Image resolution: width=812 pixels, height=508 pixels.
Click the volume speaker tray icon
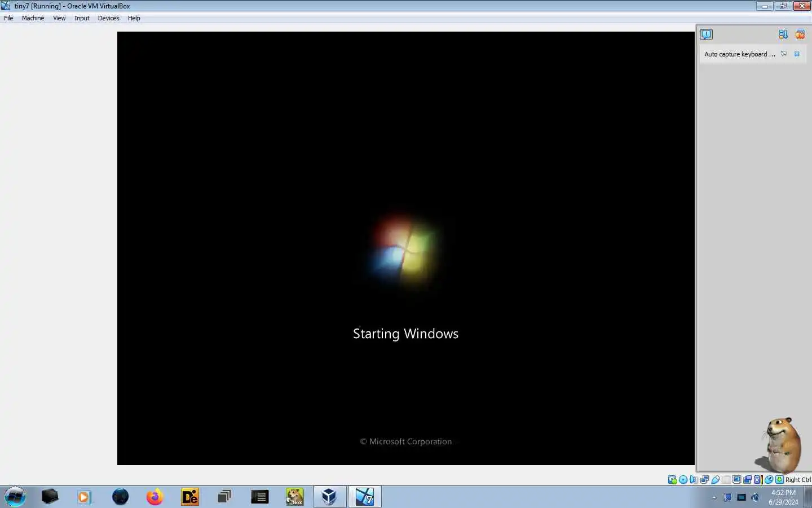pyautogui.click(x=756, y=497)
